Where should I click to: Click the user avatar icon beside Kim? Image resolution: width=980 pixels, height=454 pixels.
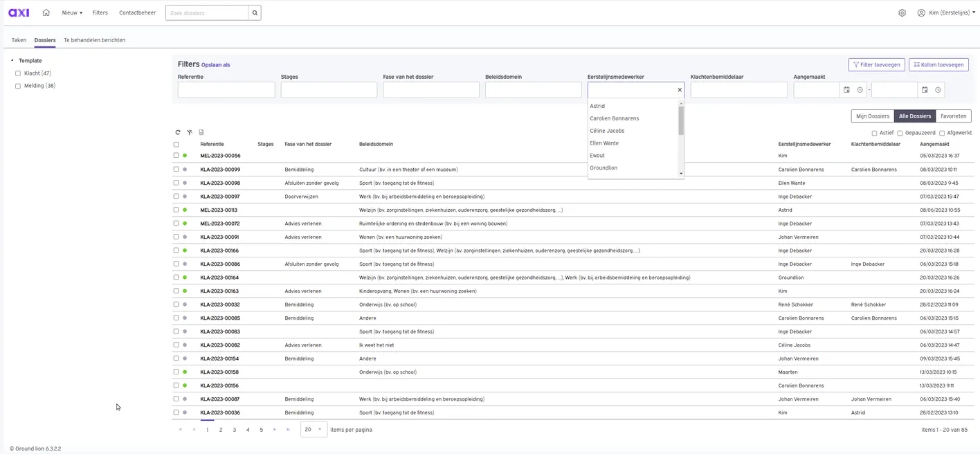coord(921,12)
